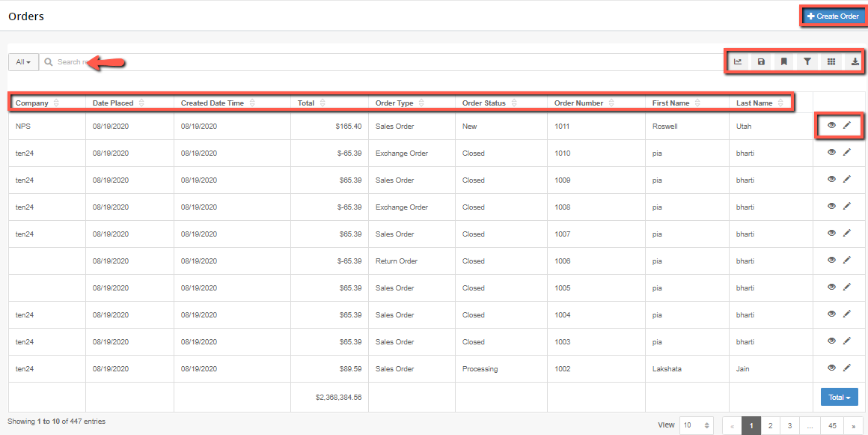Click the Create Order button

point(833,16)
